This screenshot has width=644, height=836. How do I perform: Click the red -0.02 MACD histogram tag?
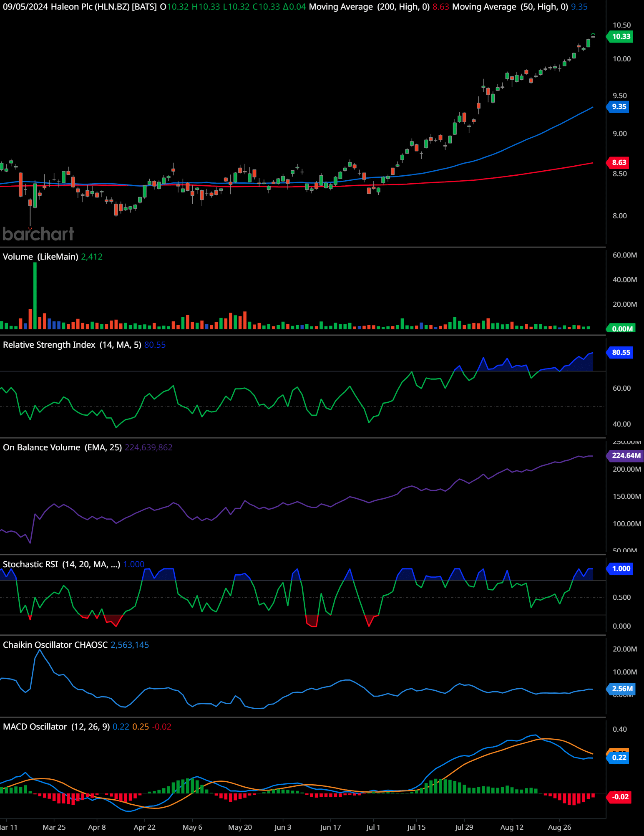click(619, 797)
